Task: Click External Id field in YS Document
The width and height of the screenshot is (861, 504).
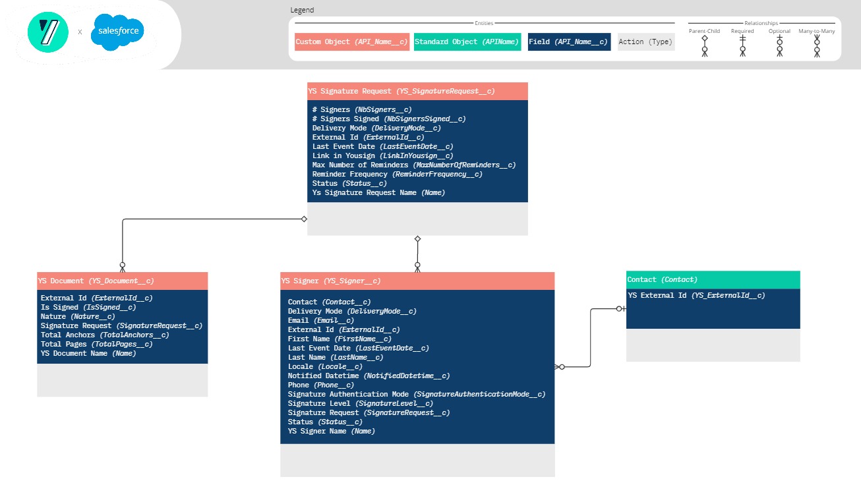Action: (x=97, y=298)
